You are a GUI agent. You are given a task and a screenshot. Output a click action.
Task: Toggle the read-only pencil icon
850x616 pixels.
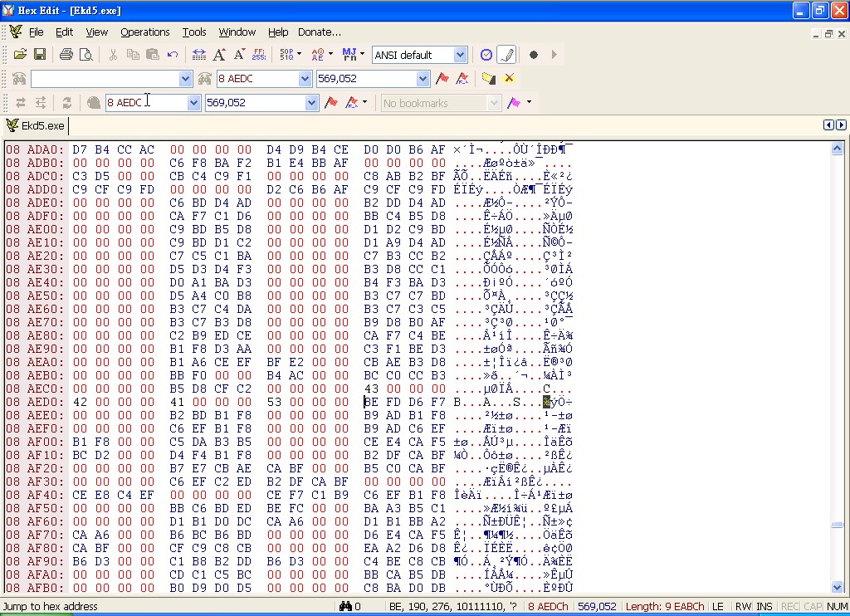(x=506, y=54)
